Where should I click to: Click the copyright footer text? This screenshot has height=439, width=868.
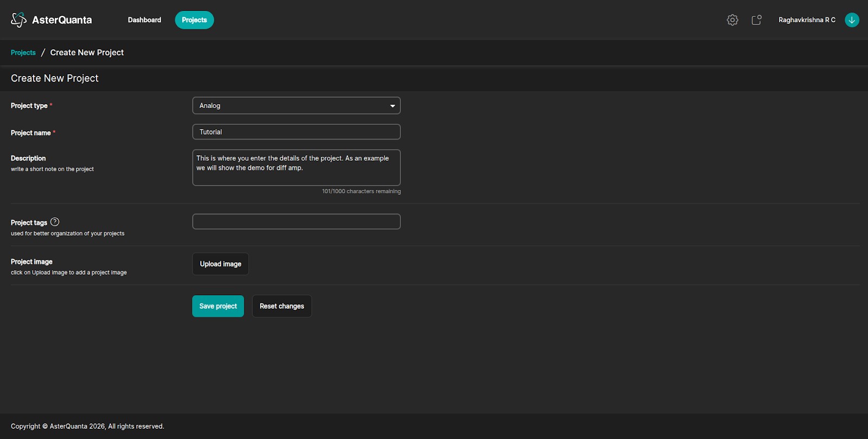(87, 427)
